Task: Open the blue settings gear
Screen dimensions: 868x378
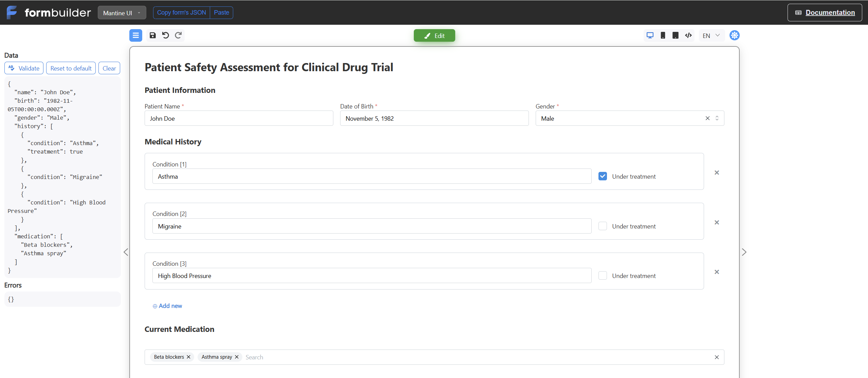Action: (x=735, y=35)
